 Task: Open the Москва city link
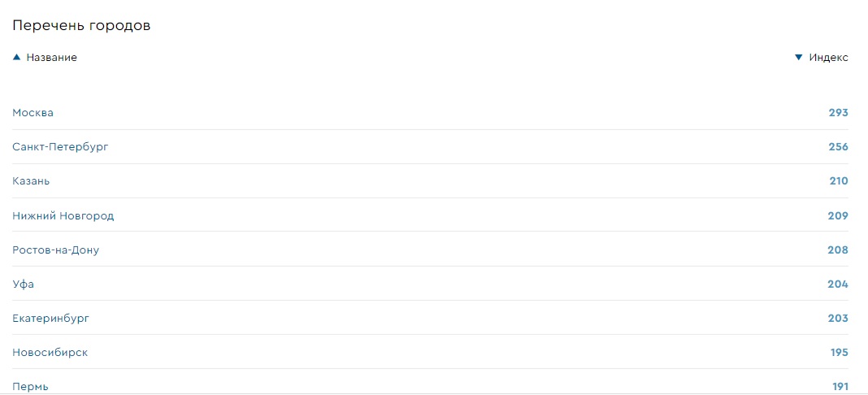(x=33, y=113)
